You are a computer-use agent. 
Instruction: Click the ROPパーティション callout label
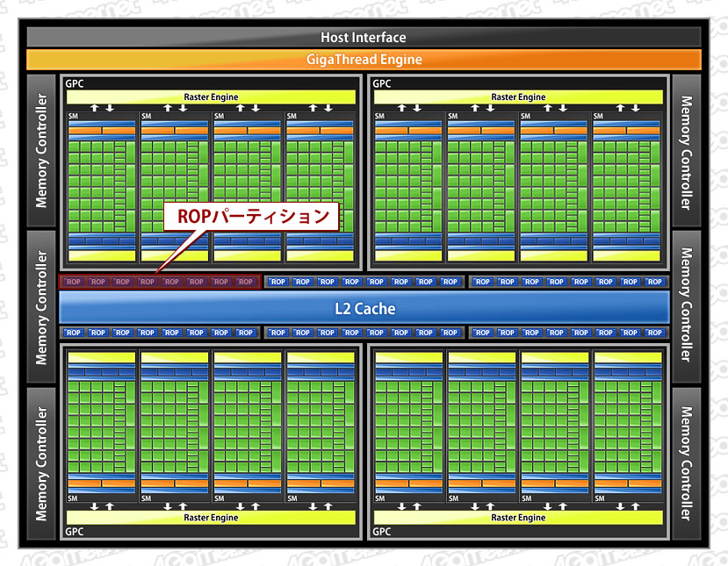[252, 216]
